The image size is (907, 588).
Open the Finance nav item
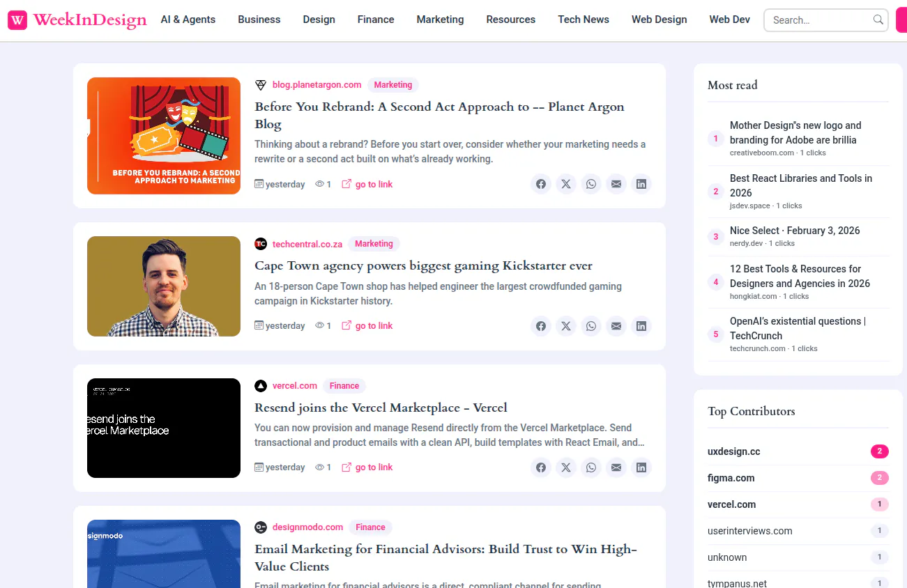click(376, 20)
